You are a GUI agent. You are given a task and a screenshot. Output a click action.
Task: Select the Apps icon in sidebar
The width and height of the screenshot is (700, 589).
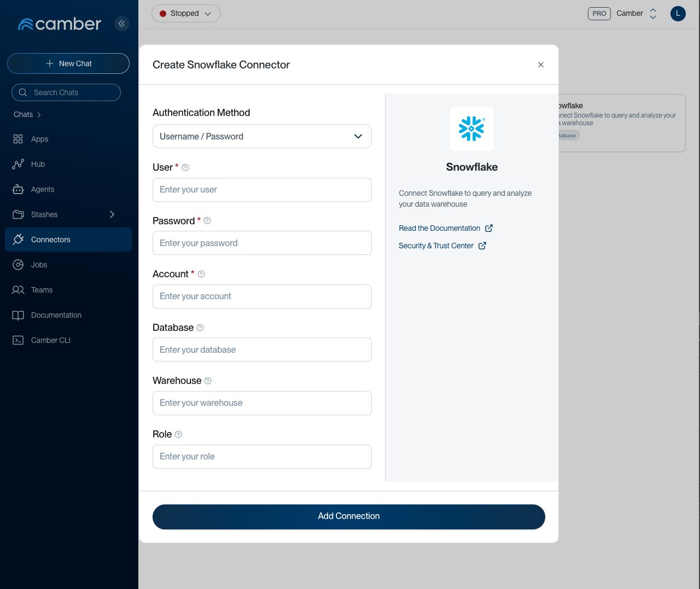pos(18,139)
